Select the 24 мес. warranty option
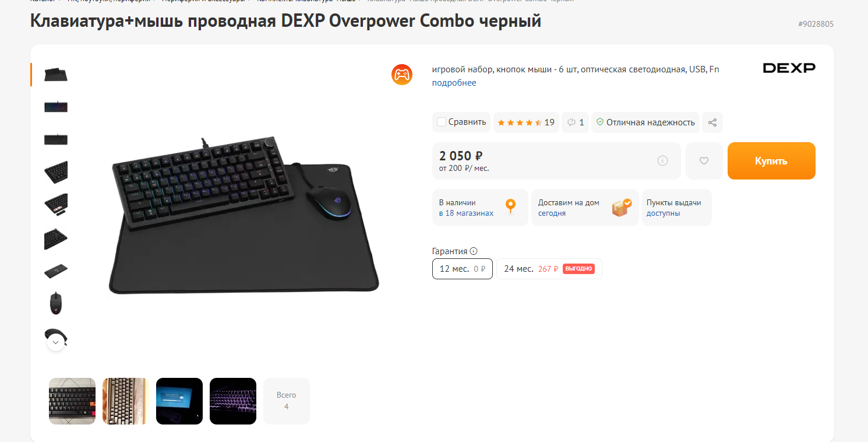Screen dimensions: 868x442 pyautogui.click(x=549, y=269)
